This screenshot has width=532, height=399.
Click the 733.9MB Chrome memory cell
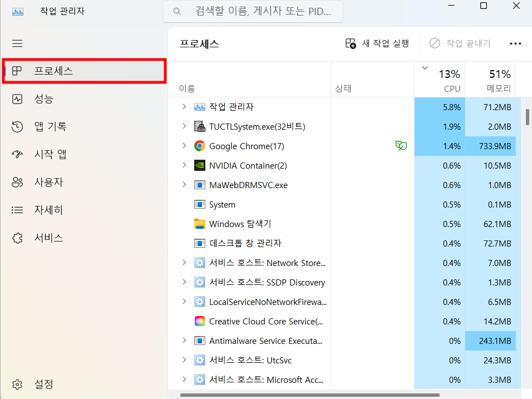[490, 146]
